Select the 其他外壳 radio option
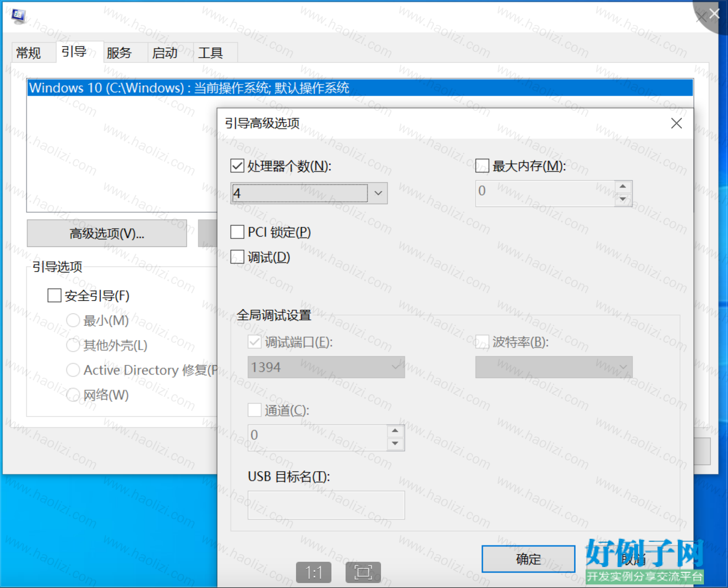Viewport: 728px width, 588px height. [73, 345]
